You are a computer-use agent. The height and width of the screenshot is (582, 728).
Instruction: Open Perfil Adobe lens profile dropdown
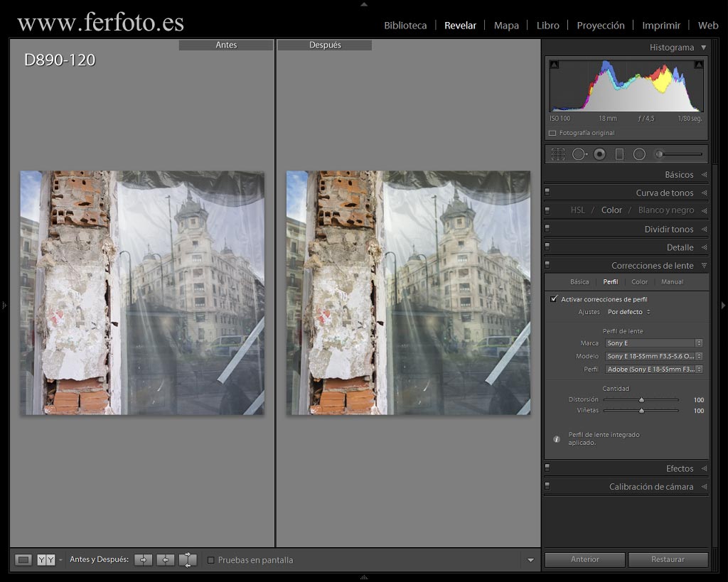pos(654,370)
